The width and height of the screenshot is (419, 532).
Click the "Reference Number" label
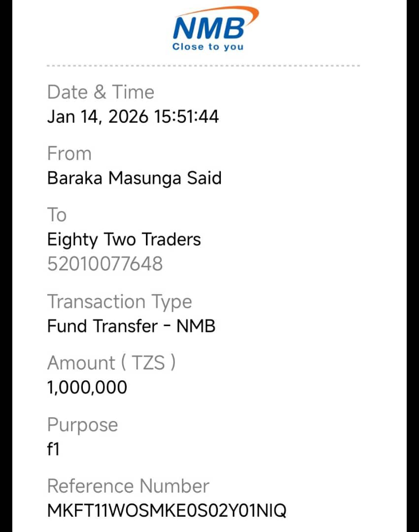(128, 486)
